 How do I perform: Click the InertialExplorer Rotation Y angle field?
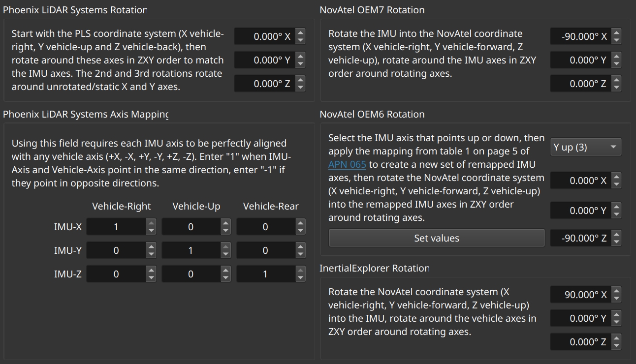click(x=580, y=318)
